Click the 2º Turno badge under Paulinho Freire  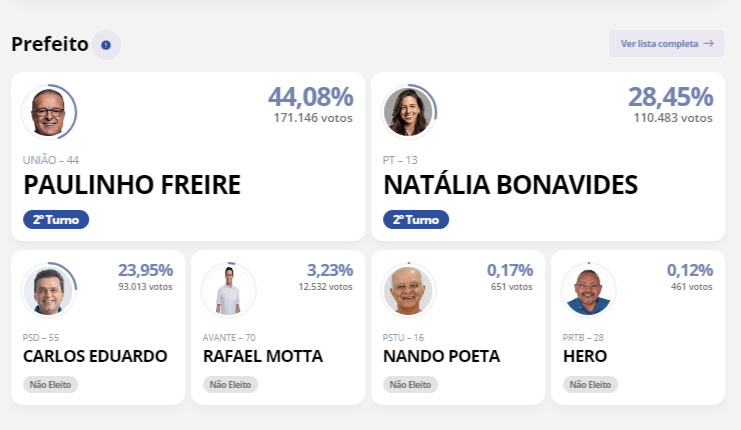(56, 219)
